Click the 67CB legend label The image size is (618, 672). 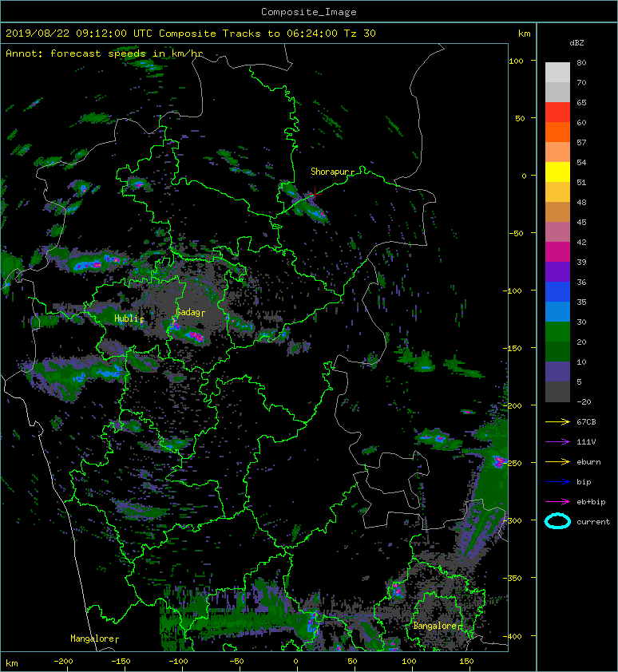(x=586, y=421)
